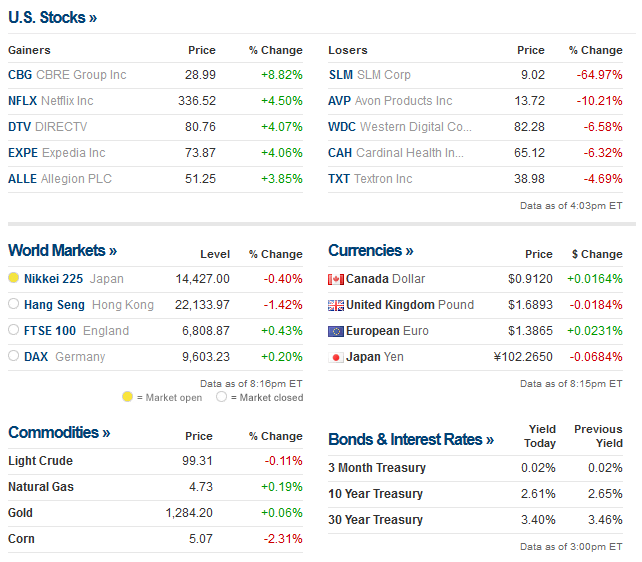Click the Japan flag icon
Screen dimensions: 642x562
pos(336,357)
